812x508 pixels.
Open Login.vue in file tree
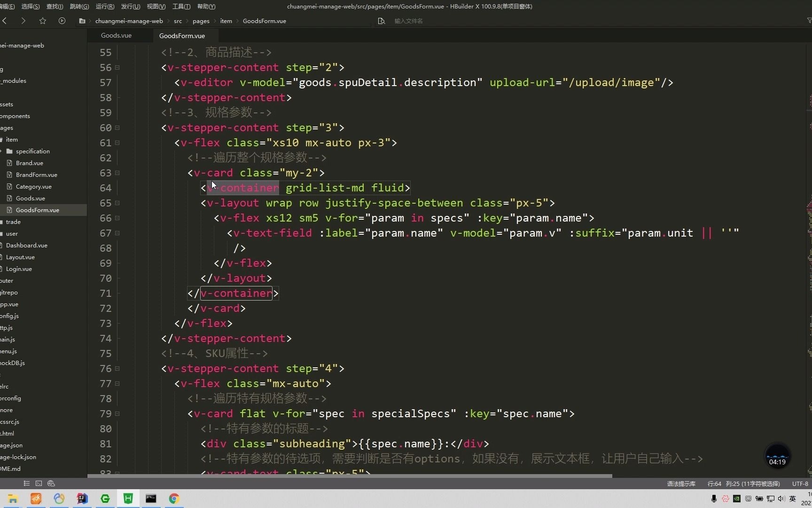(x=19, y=269)
